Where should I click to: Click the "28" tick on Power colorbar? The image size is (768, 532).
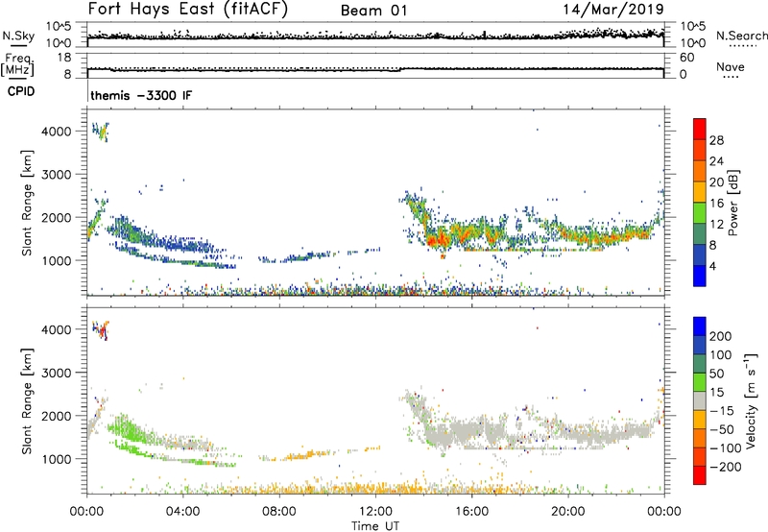point(716,140)
